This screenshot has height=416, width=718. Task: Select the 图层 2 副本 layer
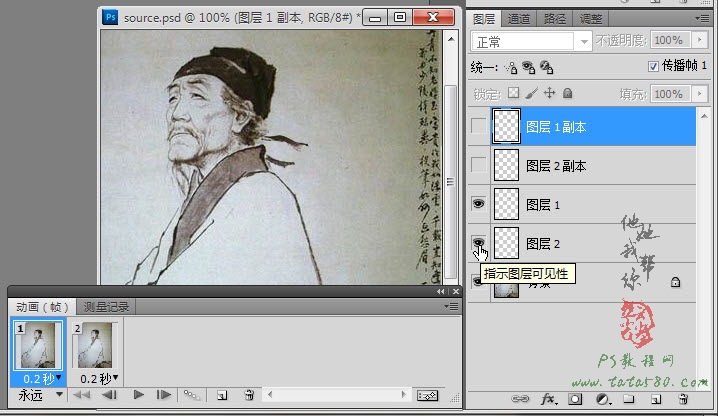tap(593, 165)
